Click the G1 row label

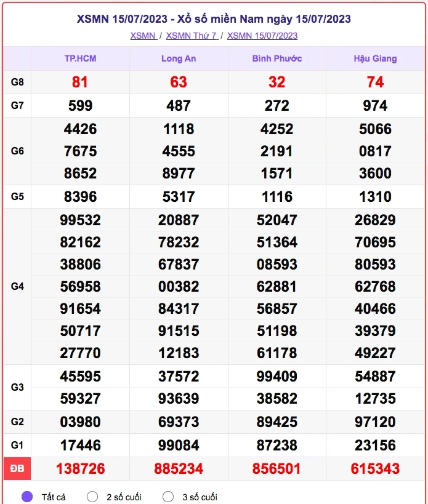pyautogui.click(x=17, y=445)
